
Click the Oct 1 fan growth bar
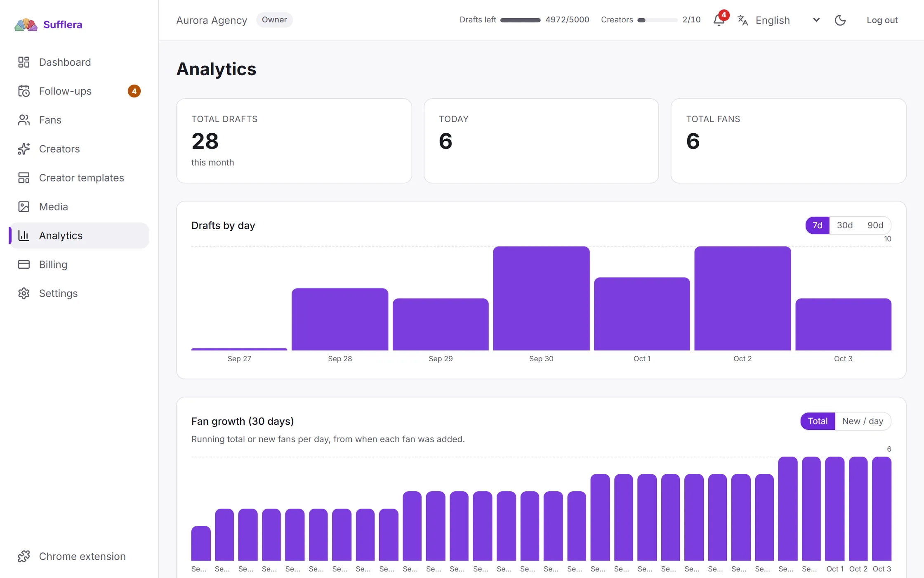coord(834,509)
